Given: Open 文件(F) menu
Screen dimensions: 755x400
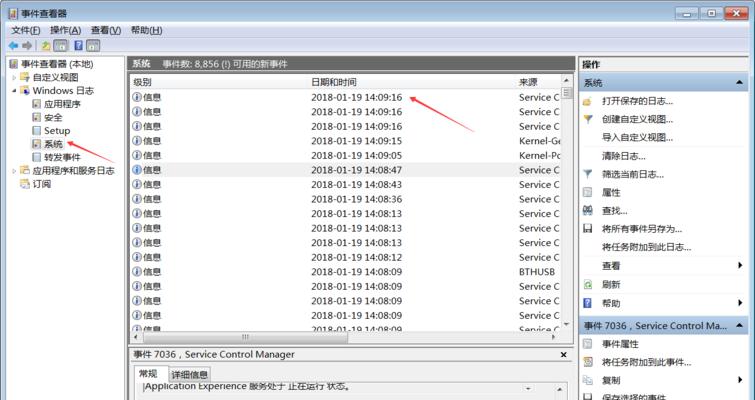Looking at the screenshot, I should pos(26,30).
